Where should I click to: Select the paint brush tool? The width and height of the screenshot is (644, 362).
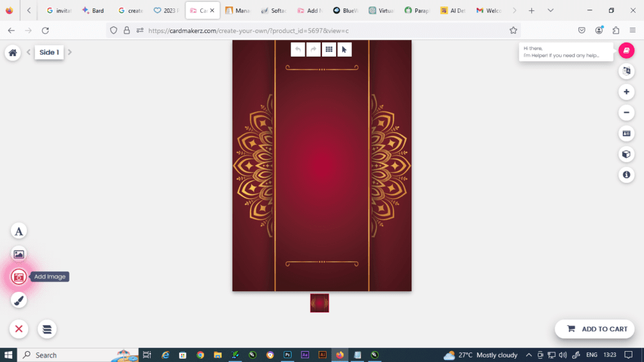coord(19,300)
